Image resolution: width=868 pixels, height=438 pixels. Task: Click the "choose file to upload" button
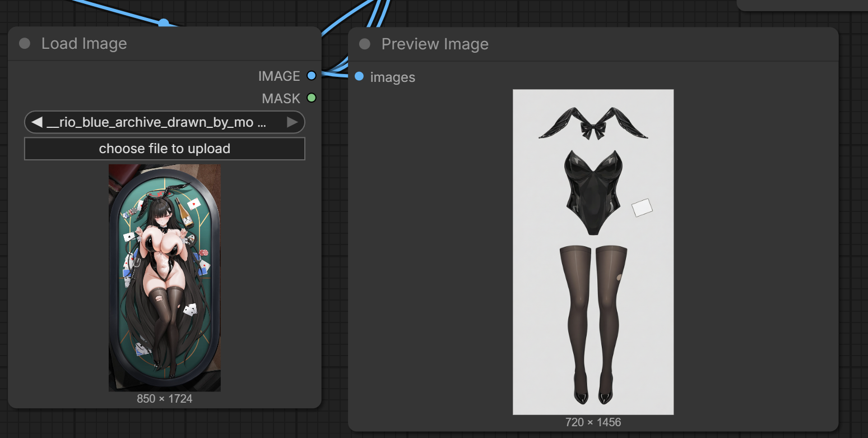point(165,149)
